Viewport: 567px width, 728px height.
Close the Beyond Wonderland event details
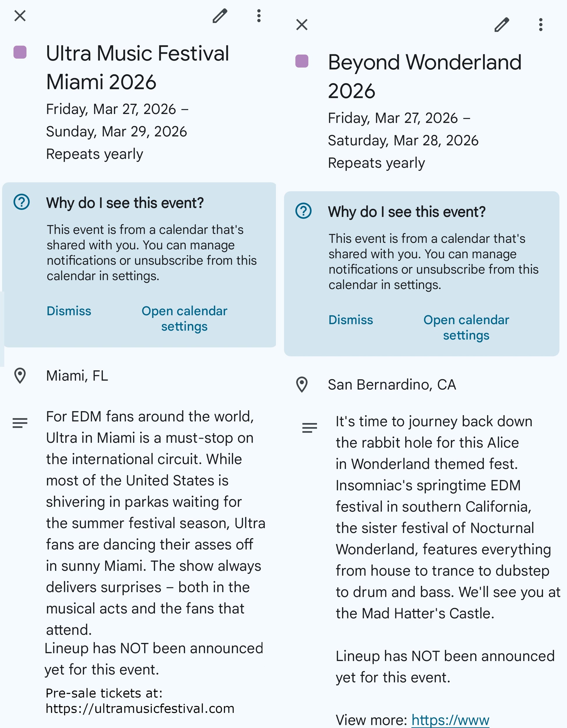[302, 25]
